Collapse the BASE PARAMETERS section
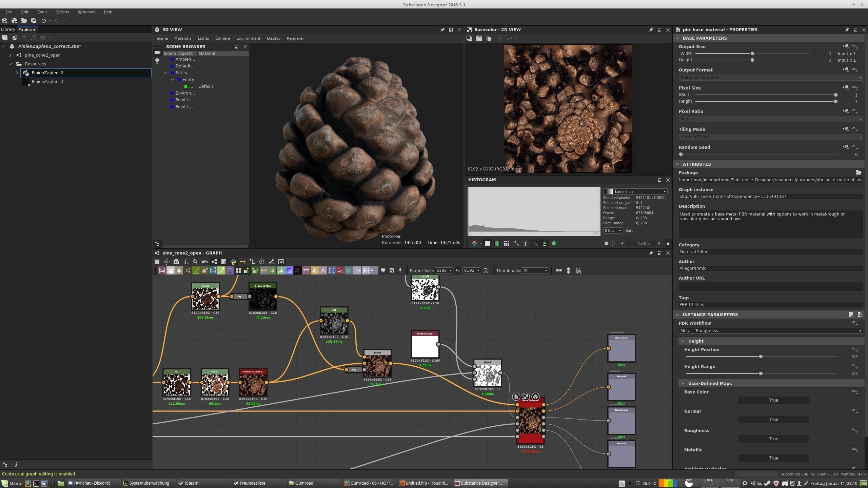The height and width of the screenshot is (488, 868). pyautogui.click(x=677, y=38)
